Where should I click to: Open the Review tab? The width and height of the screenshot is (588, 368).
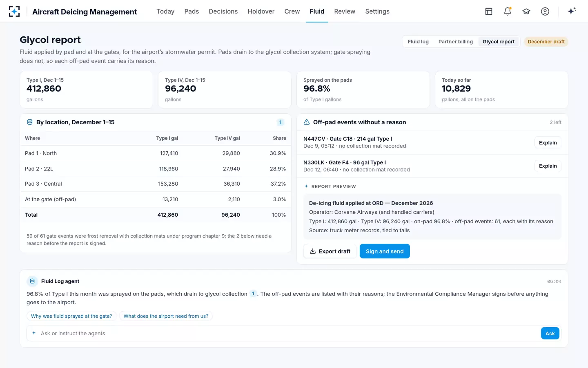pyautogui.click(x=345, y=11)
